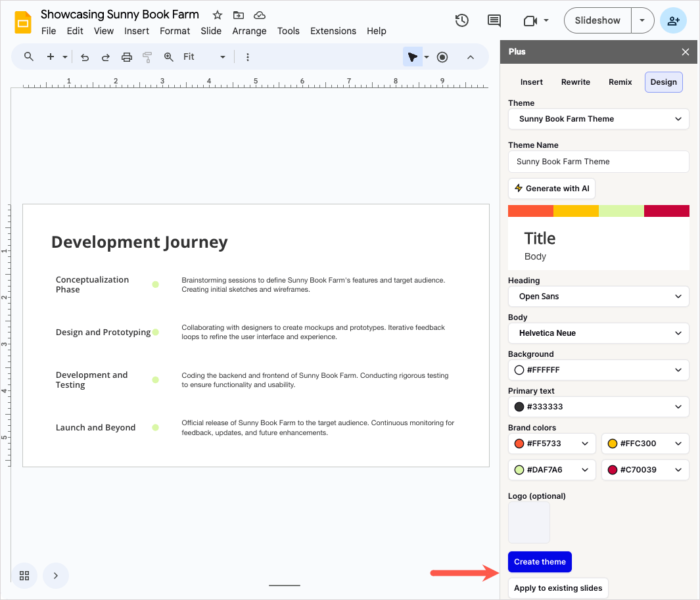Viewport: 700px width, 600px height.
Task: Switch to the Rewrite tab
Action: tap(576, 82)
